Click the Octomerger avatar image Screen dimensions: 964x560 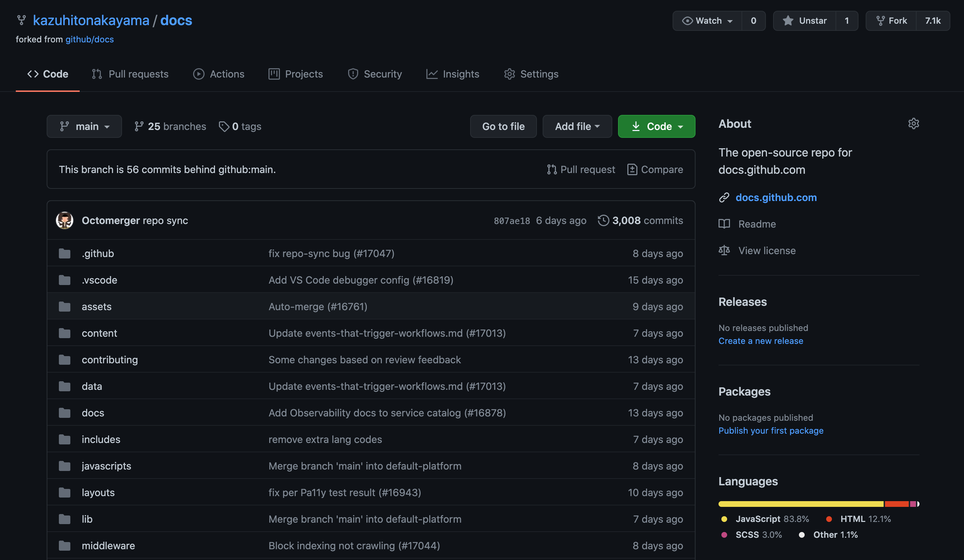click(65, 220)
